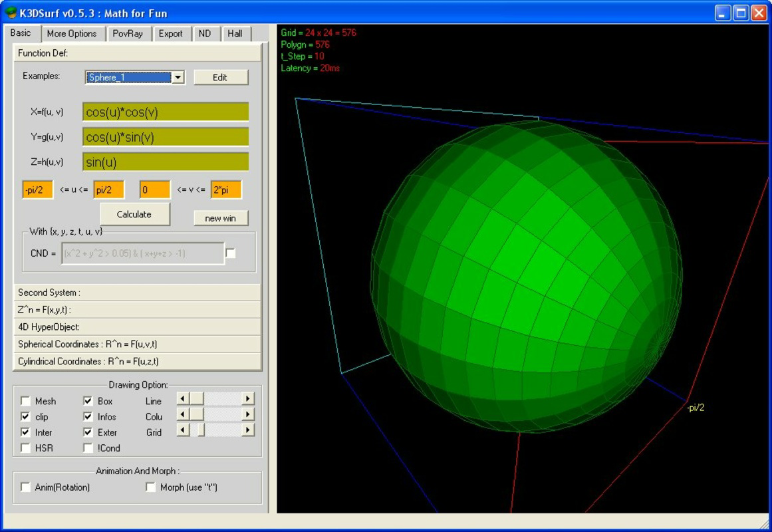The height and width of the screenshot is (532, 772).
Task: Uncheck the Exter checkbox
Action: [88, 432]
